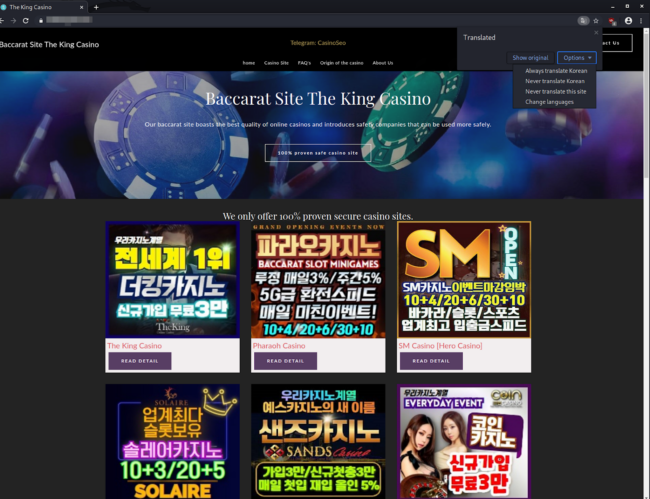Click the Pharaoh Casino title link

coord(279,346)
